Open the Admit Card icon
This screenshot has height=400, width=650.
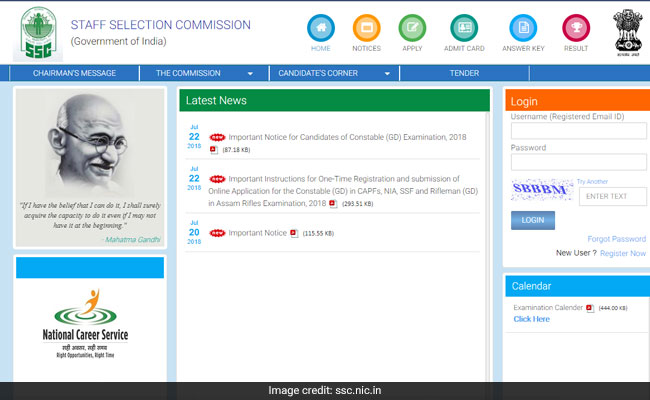(464, 28)
